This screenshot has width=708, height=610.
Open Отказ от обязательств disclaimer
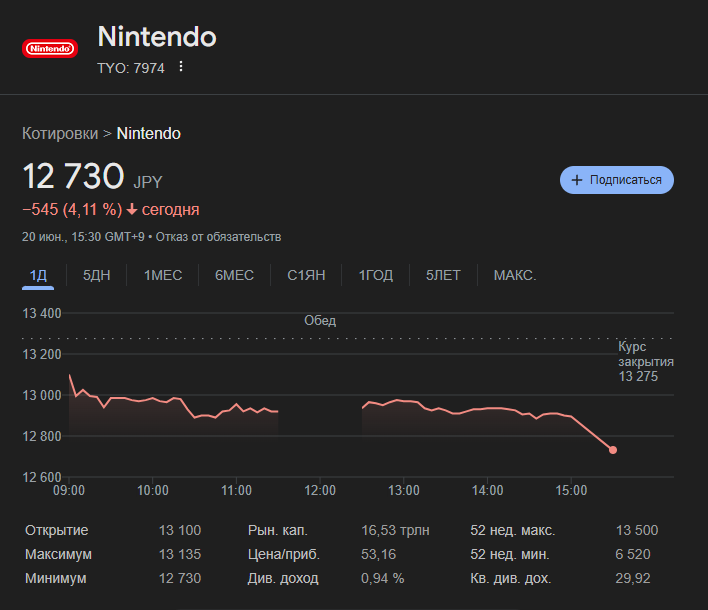pyautogui.click(x=229, y=237)
